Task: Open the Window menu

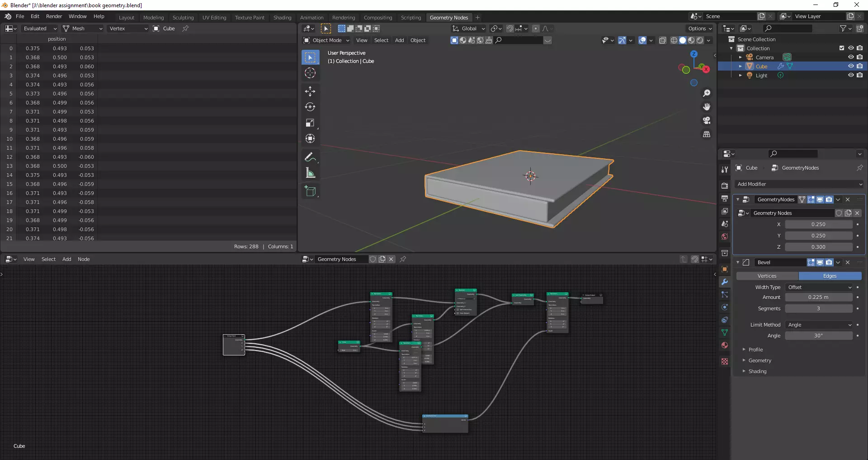Action: (x=77, y=16)
